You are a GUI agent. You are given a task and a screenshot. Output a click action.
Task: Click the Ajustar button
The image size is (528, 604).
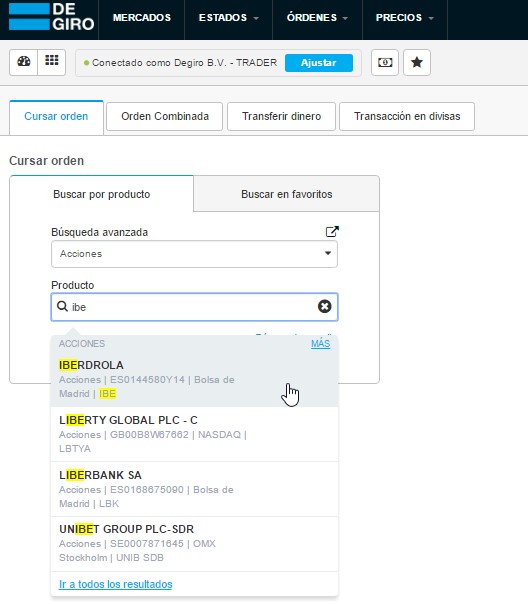pos(318,62)
